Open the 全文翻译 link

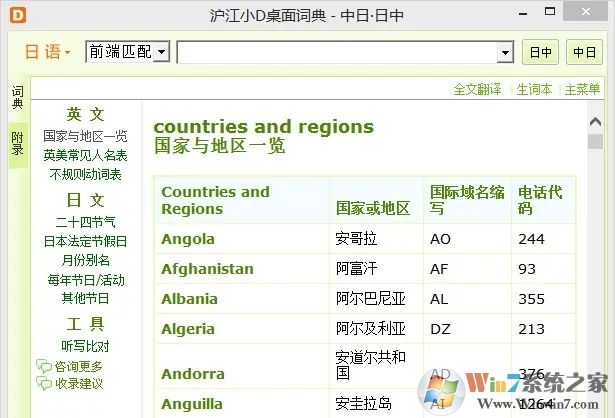tap(477, 89)
